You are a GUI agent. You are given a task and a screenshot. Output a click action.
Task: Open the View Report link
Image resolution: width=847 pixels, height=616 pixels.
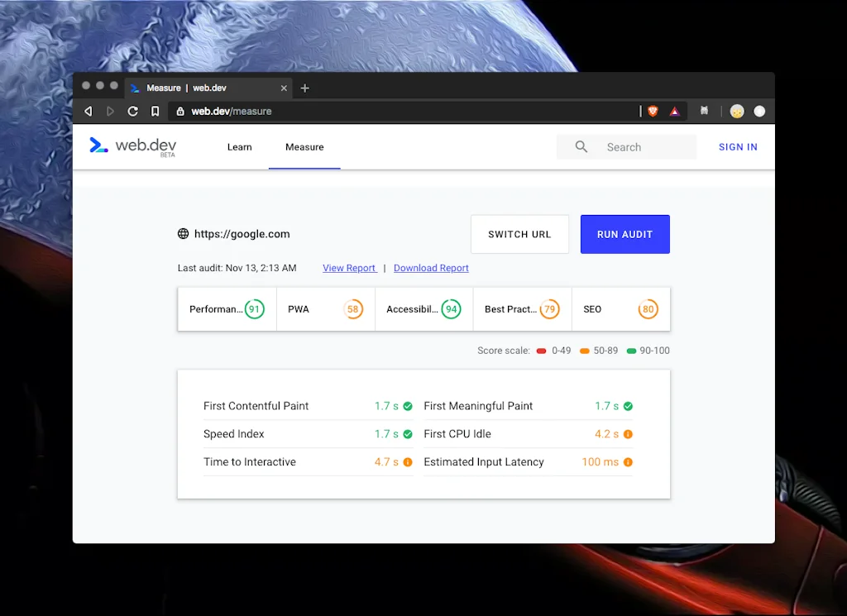pos(349,268)
